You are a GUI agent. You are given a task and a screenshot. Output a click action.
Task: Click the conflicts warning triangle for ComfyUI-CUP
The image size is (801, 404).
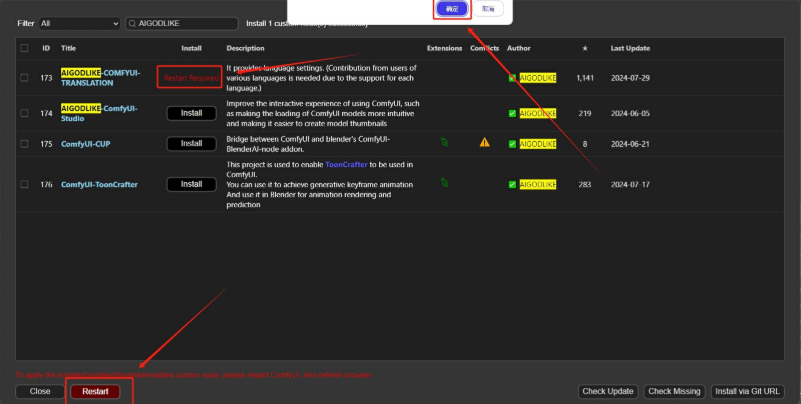(x=484, y=143)
